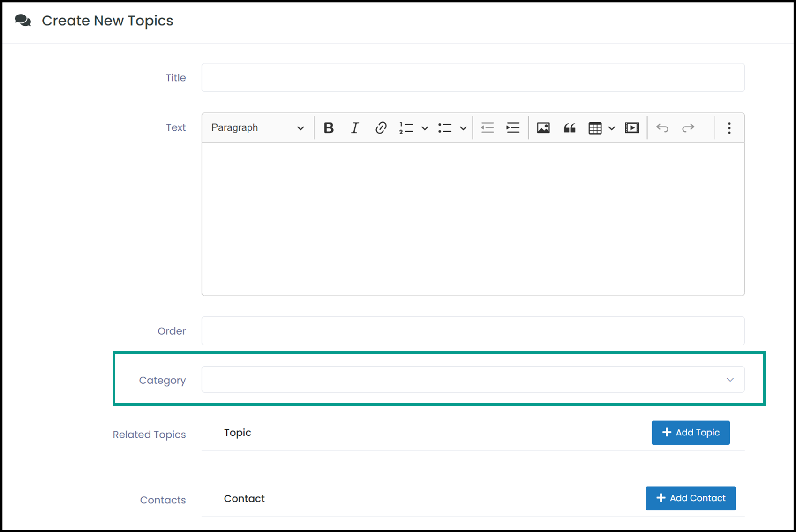
Task: Click the chat bubbles icon in header
Action: point(23,21)
